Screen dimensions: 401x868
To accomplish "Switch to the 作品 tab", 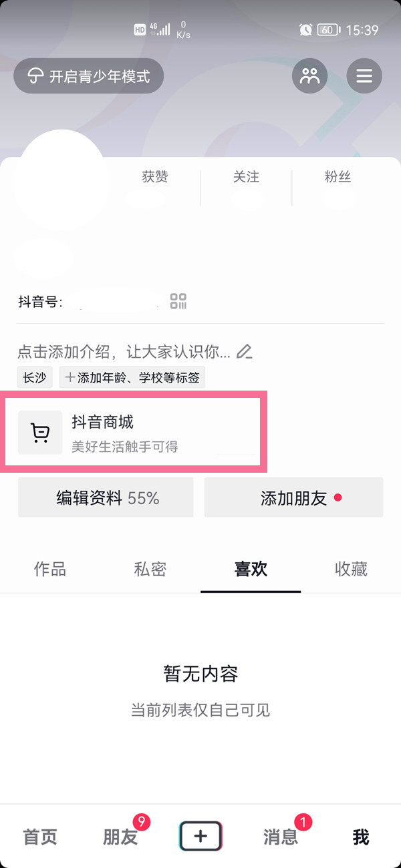I will (50, 569).
